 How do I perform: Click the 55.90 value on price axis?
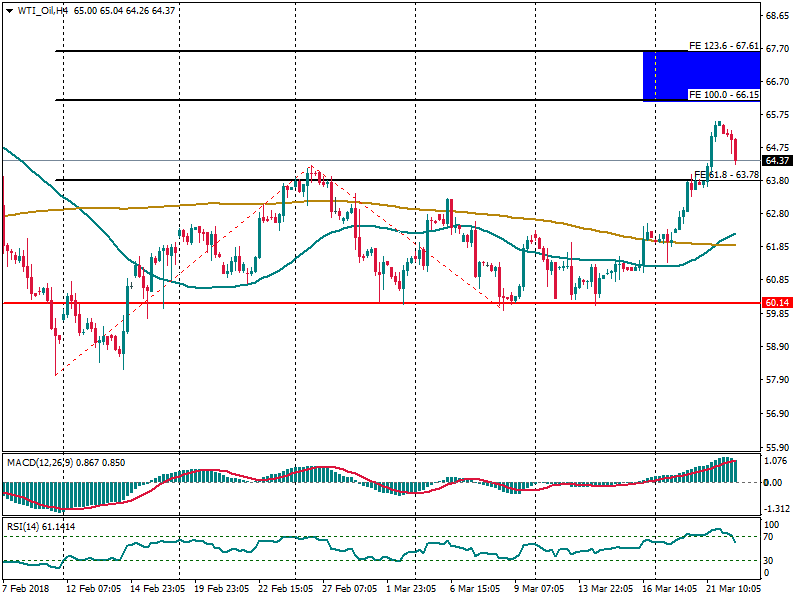777,447
